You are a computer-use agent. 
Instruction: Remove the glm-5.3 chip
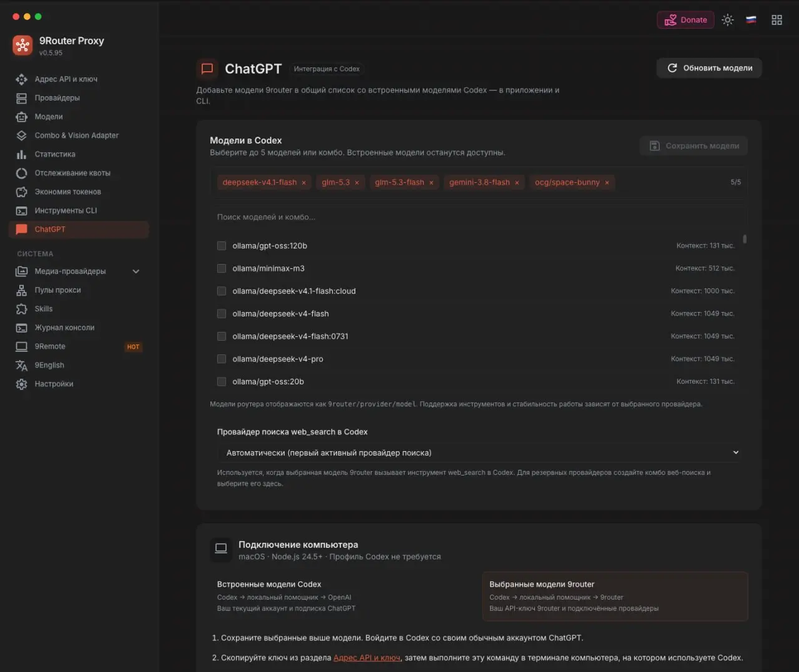coord(357,183)
